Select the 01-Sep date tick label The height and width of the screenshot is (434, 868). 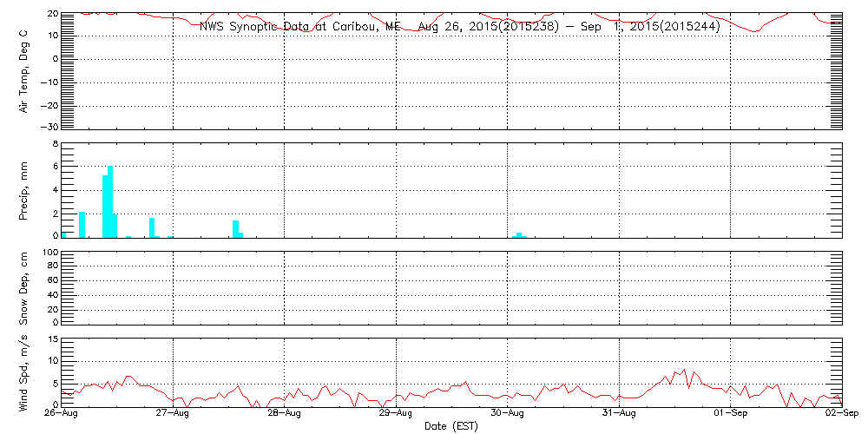pos(731,415)
